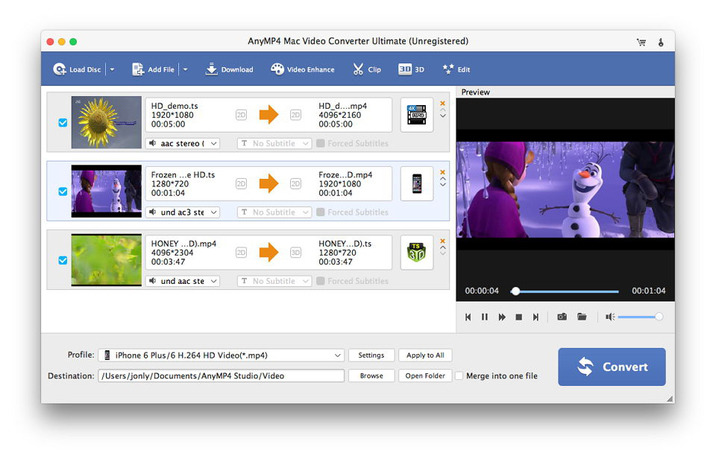Uncheck the HONEY mp4 file checkbox
The image size is (716, 459).
63,260
